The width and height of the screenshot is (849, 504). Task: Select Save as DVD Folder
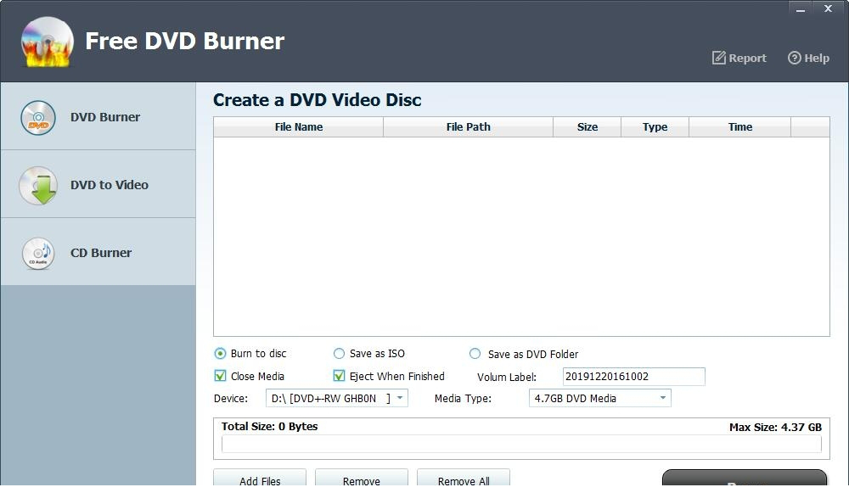(x=475, y=354)
